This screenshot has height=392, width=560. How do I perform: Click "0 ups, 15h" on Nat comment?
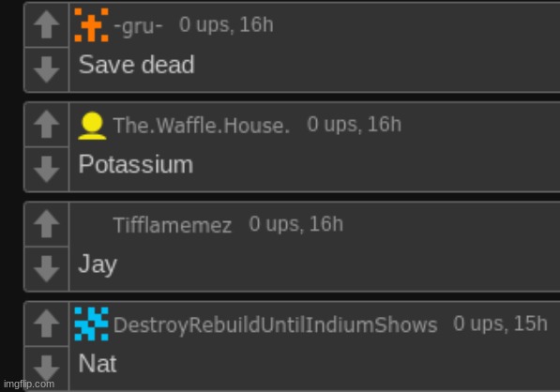tap(500, 324)
